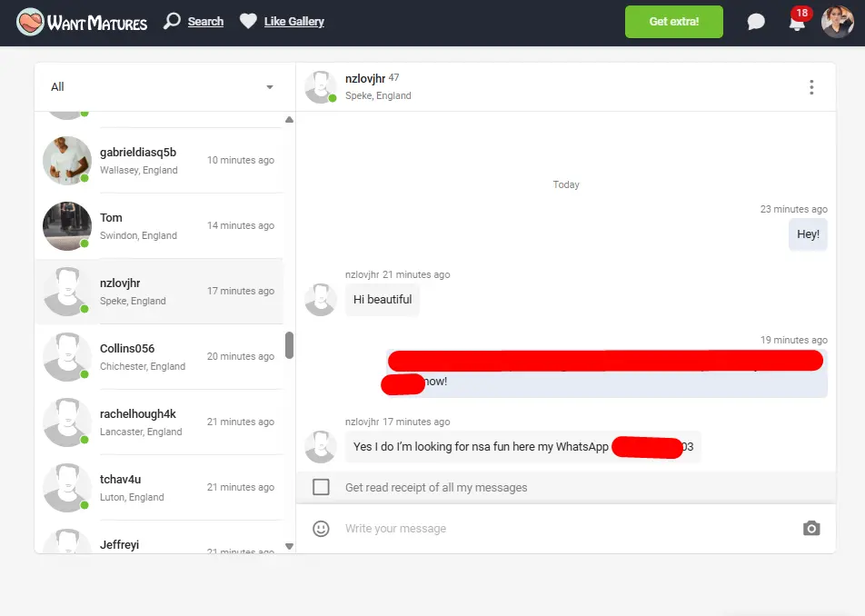Open Collins056 conversation
The image size is (865, 616).
[159, 357]
